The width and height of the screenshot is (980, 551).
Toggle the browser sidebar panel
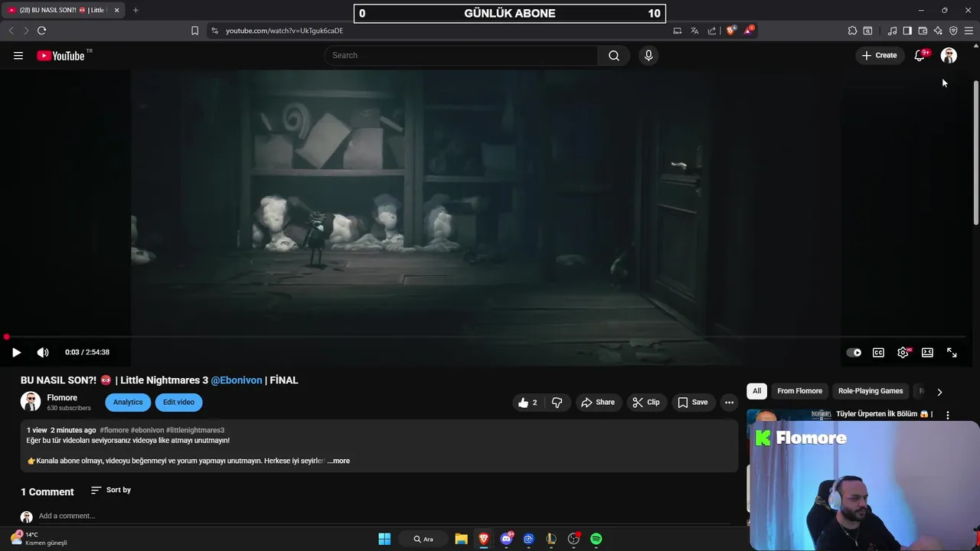[x=907, y=31]
